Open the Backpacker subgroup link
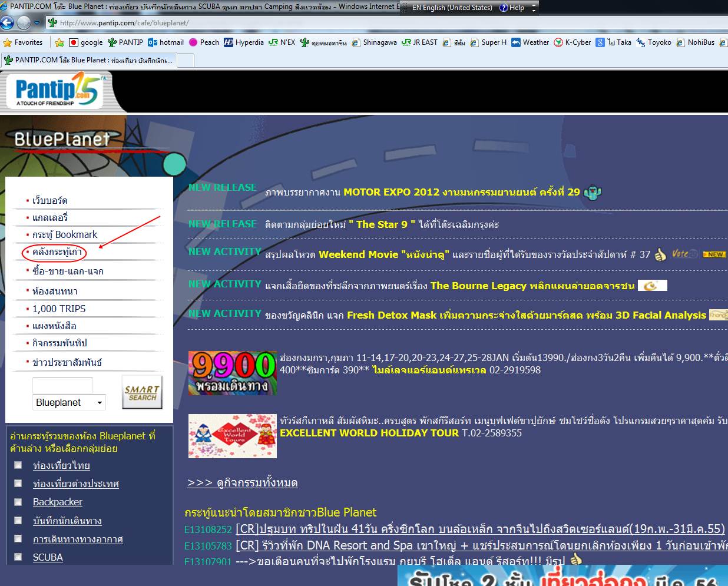728x586 pixels. (x=58, y=502)
